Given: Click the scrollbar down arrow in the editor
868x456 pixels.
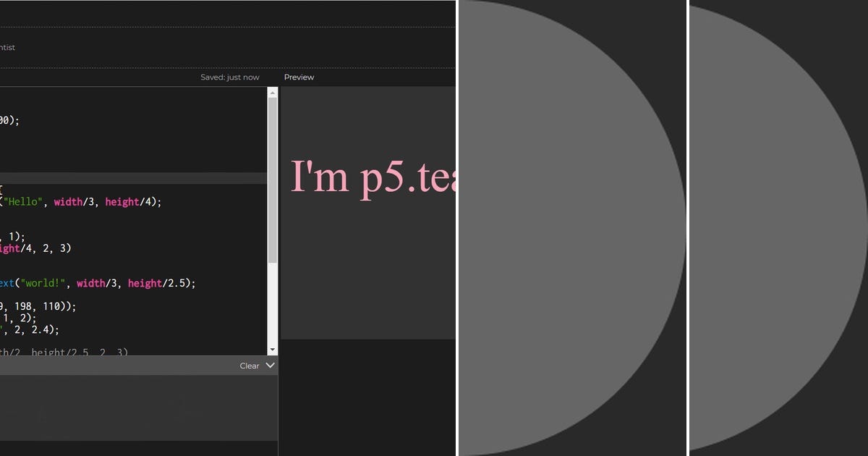Looking at the screenshot, I should coord(271,350).
